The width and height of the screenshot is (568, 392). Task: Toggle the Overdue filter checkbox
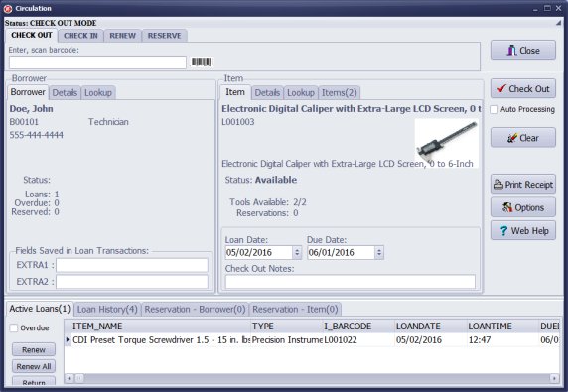14,327
